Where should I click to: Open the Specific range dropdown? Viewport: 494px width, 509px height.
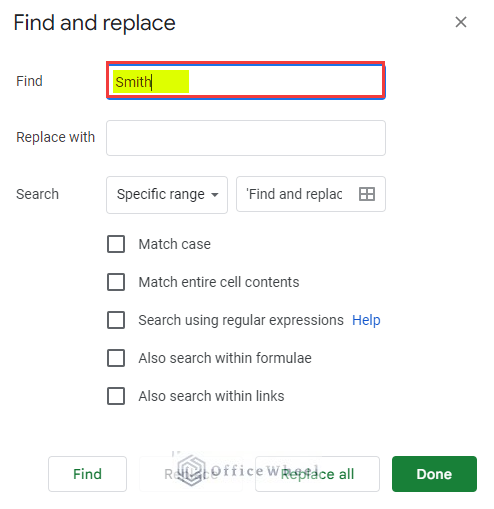pos(167,195)
